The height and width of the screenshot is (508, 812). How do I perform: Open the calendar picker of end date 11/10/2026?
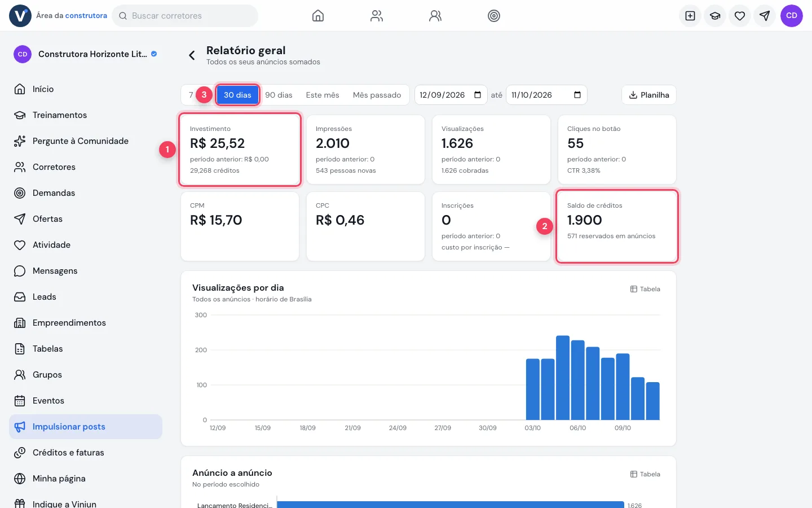[x=577, y=95]
